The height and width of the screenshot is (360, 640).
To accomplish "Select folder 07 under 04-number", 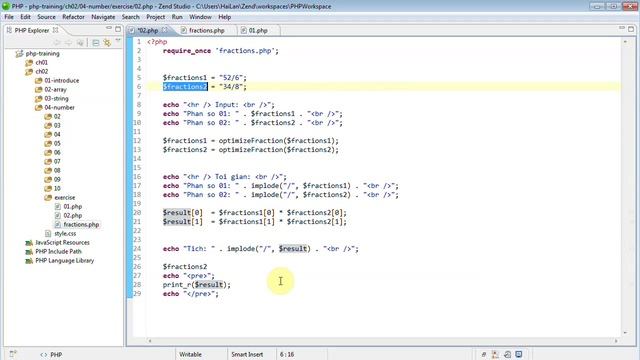I will click(x=57, y=161).
